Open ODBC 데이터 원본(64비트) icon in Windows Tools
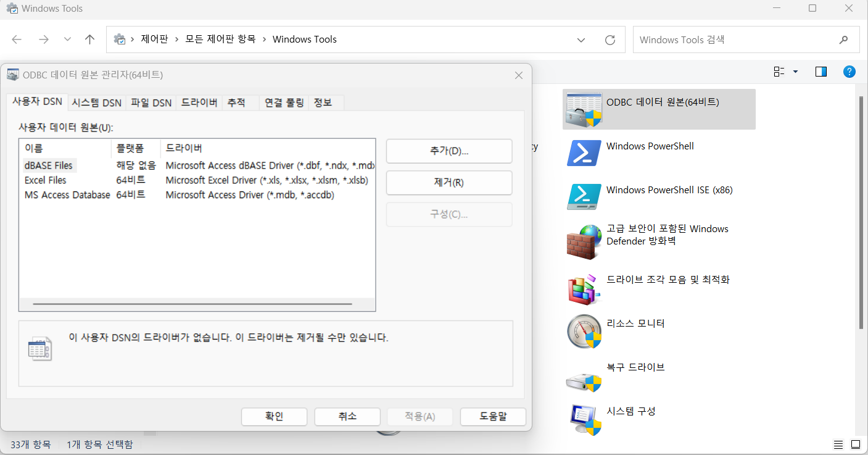 [584, 109]
